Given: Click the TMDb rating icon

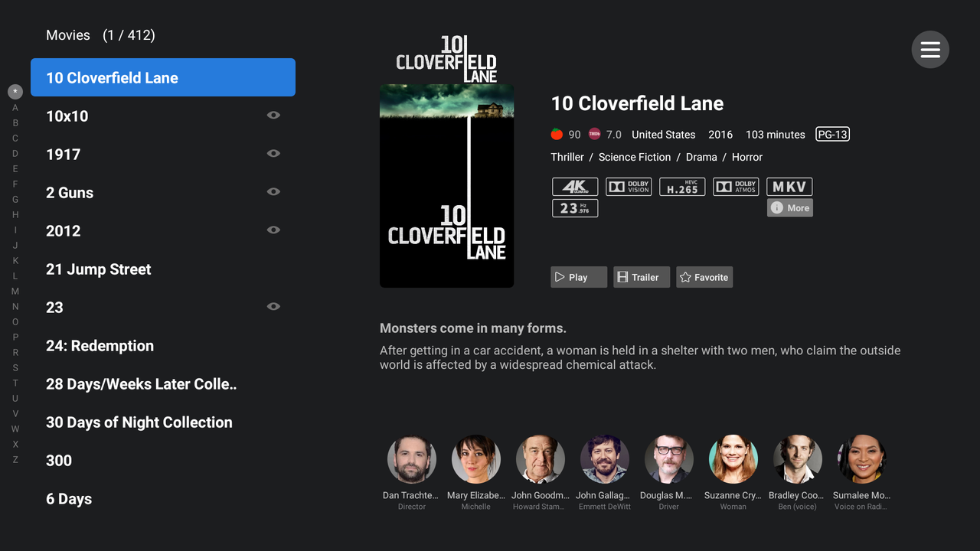Looking at the screenshot, I should [x=594, y=134].
